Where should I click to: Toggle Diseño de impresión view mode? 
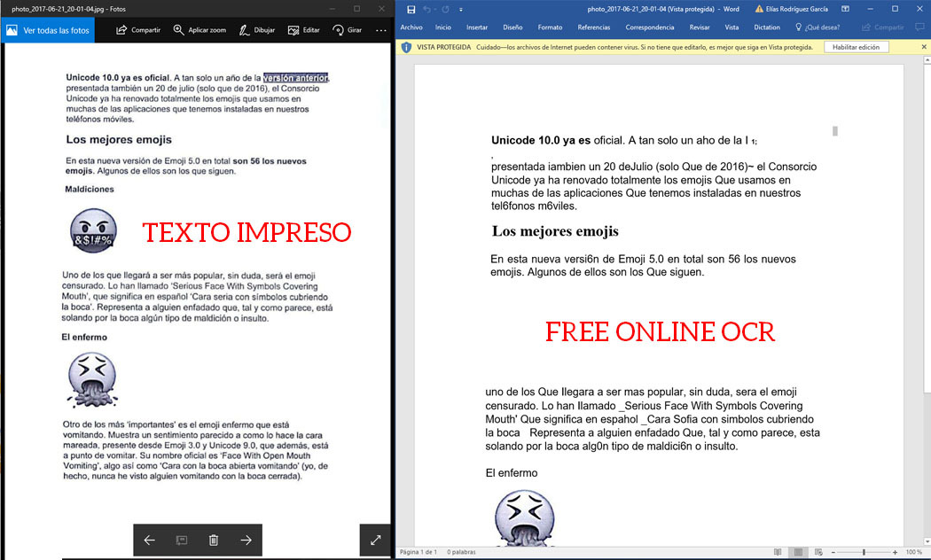click(796, 551)
